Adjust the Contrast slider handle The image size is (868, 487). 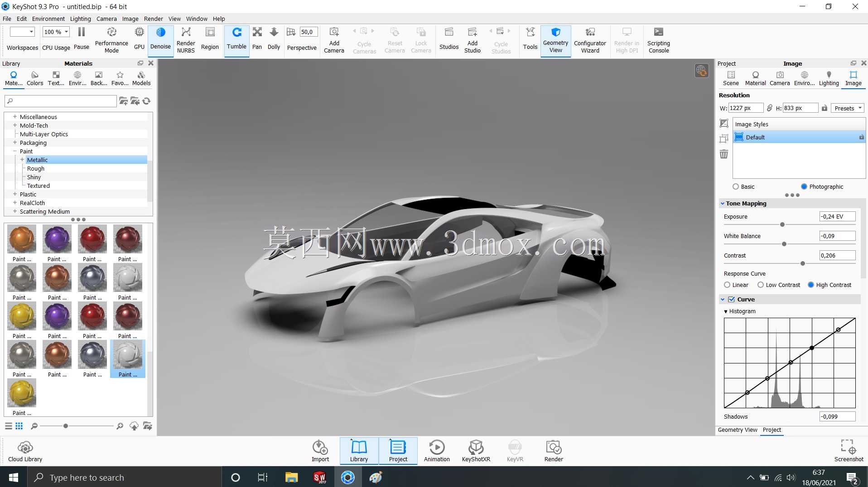[802, 263]
